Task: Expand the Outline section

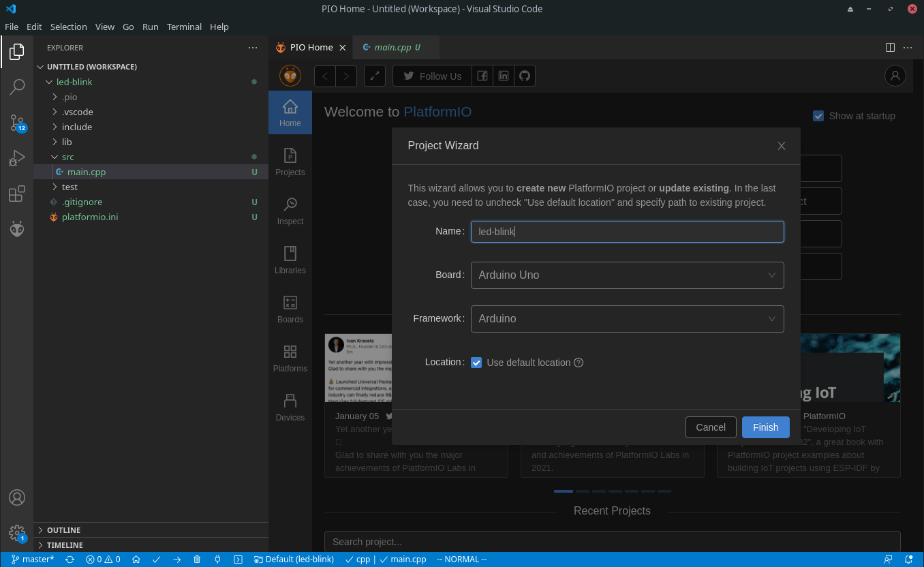Action: (x=151, y=530)
